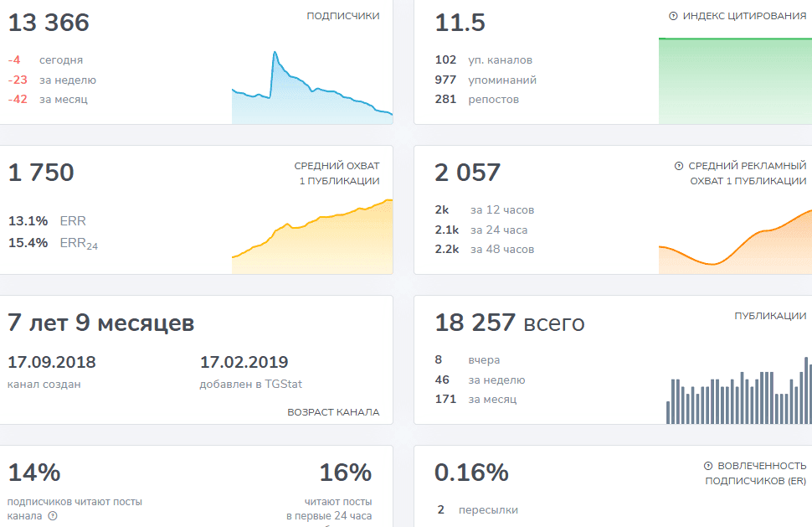Click the 102 уп. каналов row

(484, 59)
